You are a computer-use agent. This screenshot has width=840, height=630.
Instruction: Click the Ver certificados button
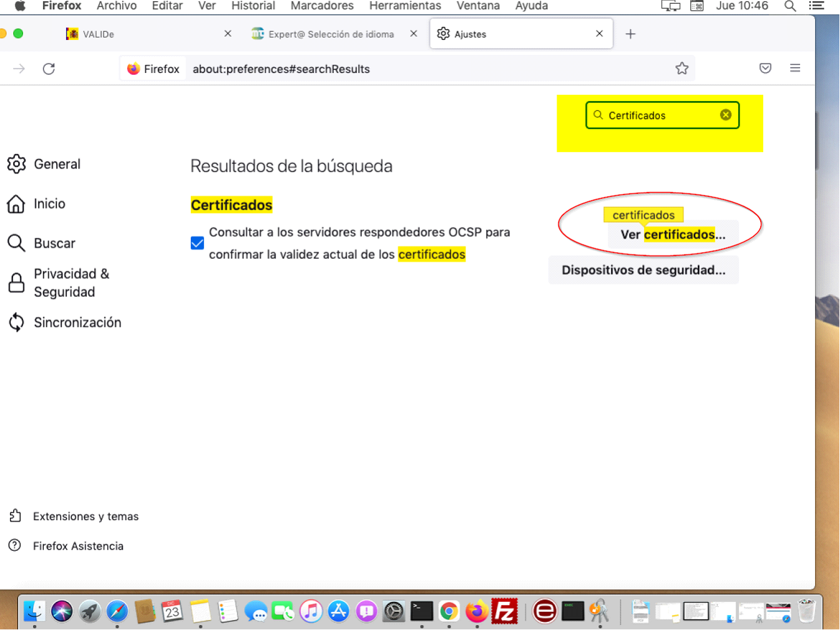pos(673,235)
